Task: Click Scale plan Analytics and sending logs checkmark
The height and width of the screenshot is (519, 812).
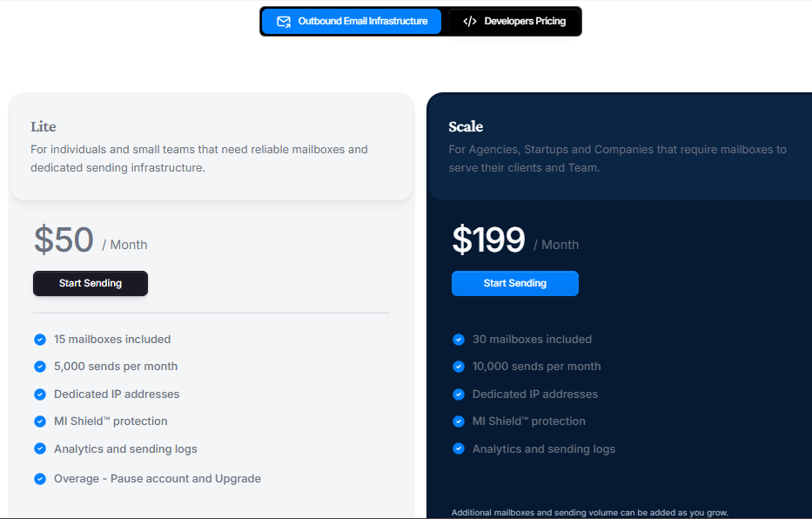Action: click(459, 448)
